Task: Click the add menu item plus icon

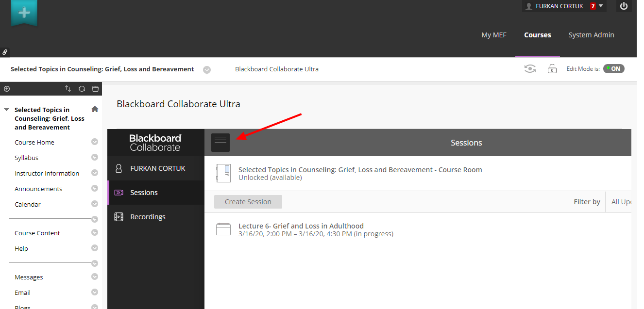Action: [7, 89]
